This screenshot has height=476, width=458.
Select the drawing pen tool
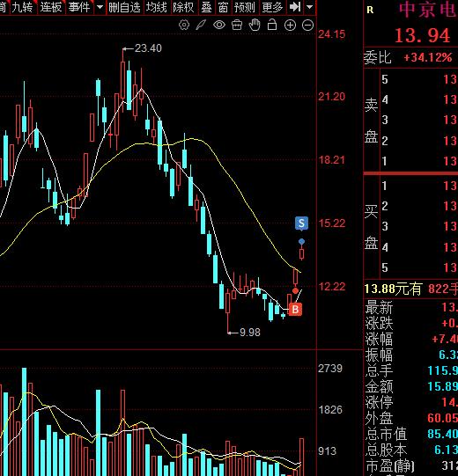[x=201, y=25]
